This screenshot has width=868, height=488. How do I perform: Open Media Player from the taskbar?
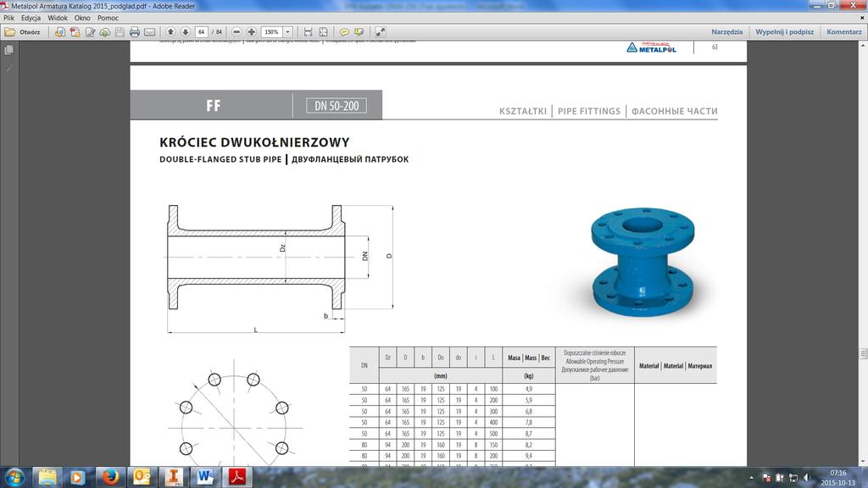77,477
